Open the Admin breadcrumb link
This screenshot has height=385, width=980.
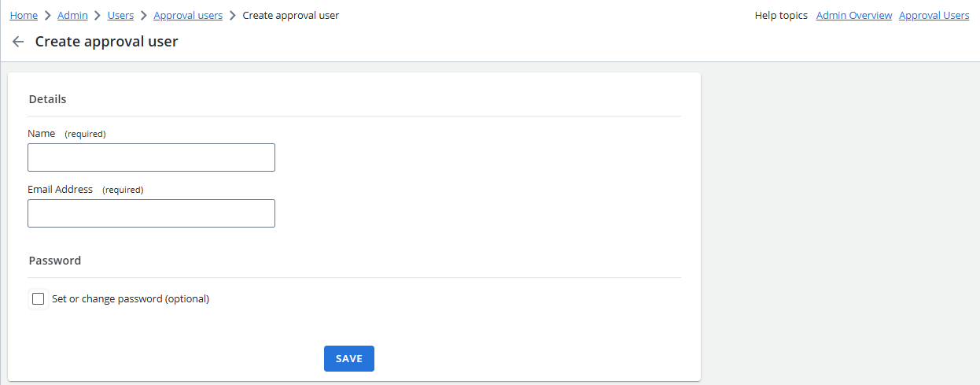[x=72, y=15]
